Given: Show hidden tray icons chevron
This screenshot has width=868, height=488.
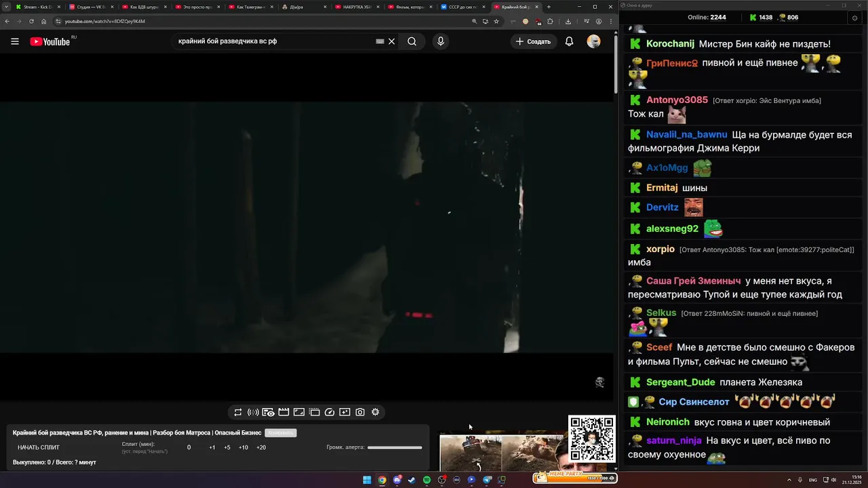Looking at the screenshot, I should pos(790,480).
